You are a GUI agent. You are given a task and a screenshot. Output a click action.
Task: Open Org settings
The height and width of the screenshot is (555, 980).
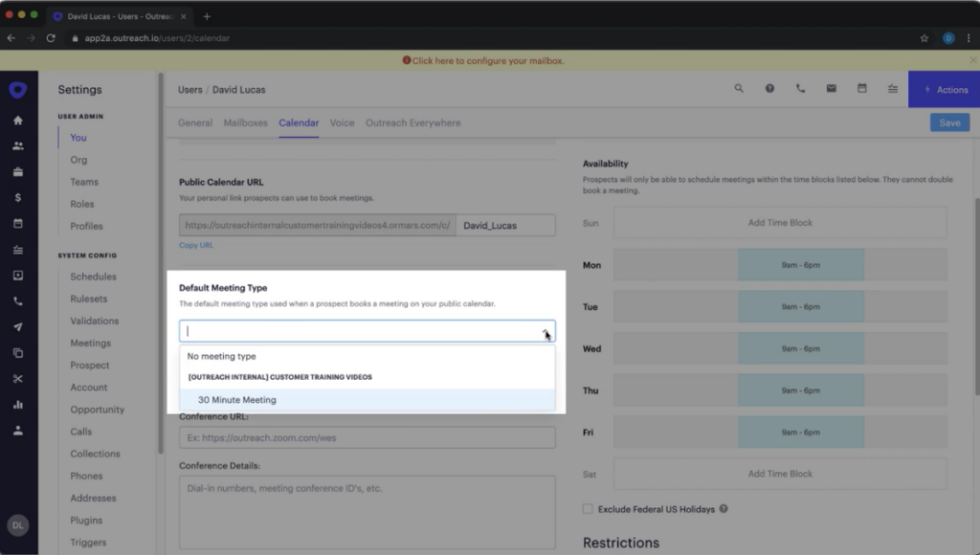click(78, 160)
